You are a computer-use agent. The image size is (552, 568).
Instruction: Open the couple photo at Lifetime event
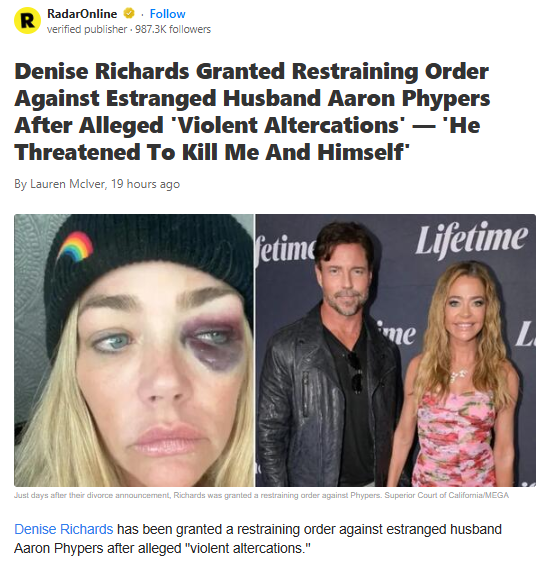(x=396, y=350)
